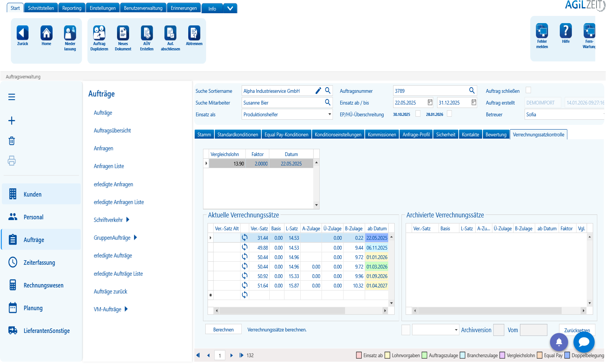The width and height of the screenshot is (606, 364).
Task: Click the trash delete icon
Action: (x=12, y=141)
